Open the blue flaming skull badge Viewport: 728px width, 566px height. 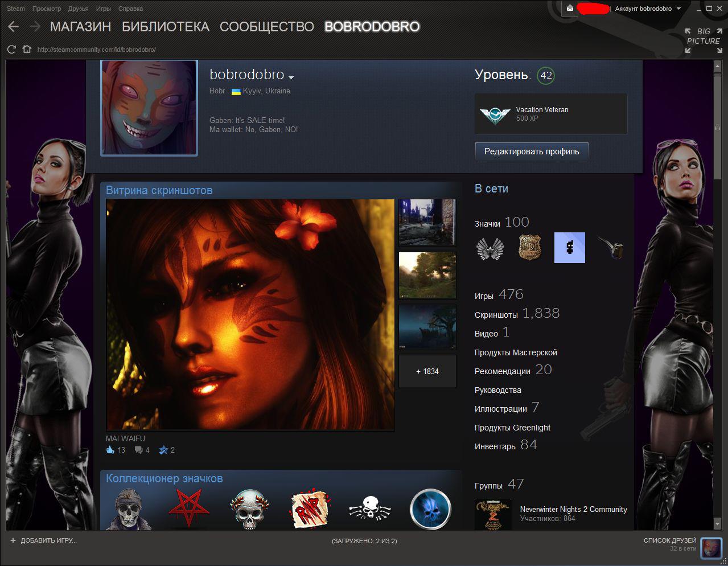coord(430,508)
